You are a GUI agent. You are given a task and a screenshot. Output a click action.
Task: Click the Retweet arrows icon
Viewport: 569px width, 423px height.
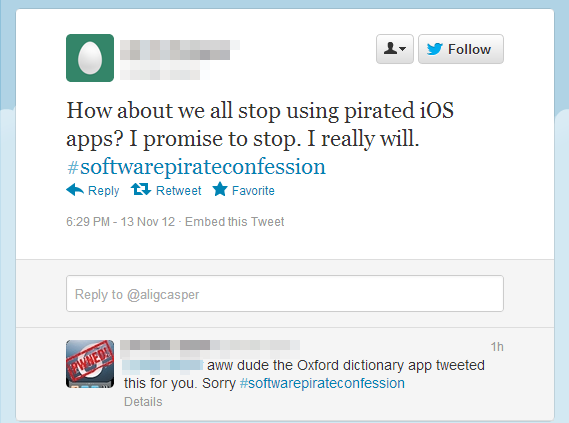pyautogui.click(x=141, y=189)
